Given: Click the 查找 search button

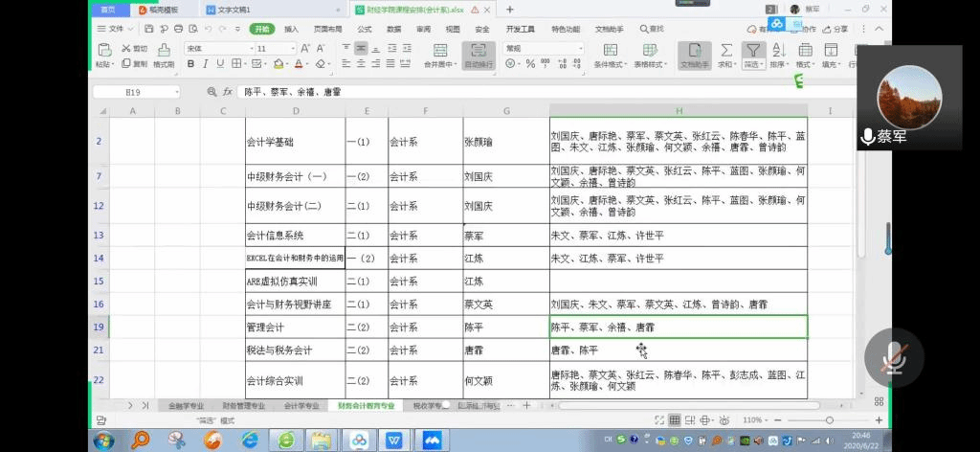Looking at the screenshot, I should [x=652, y=29].
